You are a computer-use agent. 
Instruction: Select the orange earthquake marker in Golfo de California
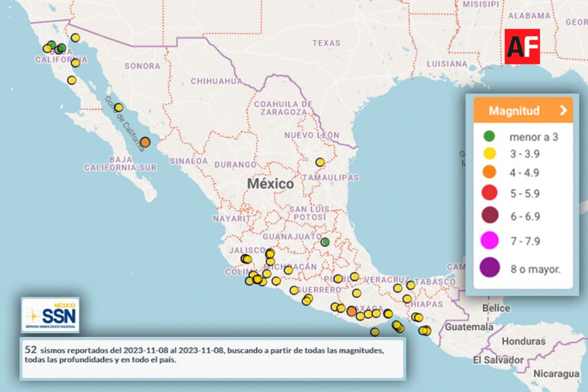pyautogui.click(x=145, y=142)
